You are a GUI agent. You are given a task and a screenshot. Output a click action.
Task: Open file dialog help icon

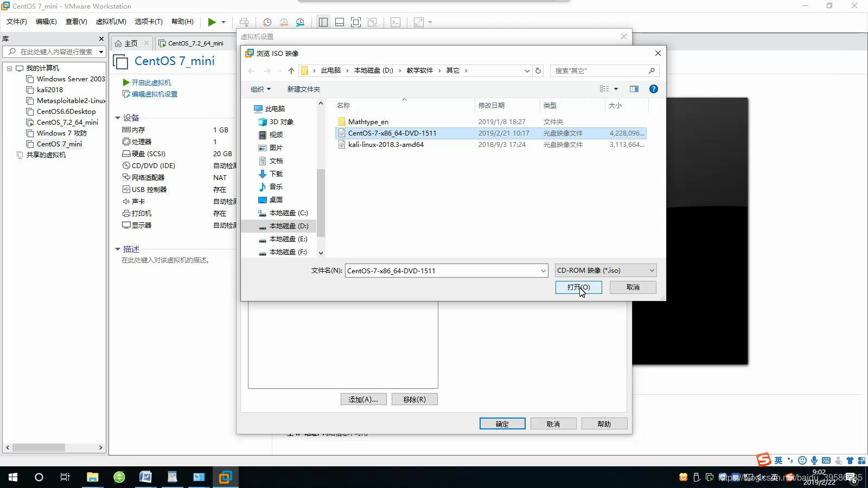pos(654,89)
